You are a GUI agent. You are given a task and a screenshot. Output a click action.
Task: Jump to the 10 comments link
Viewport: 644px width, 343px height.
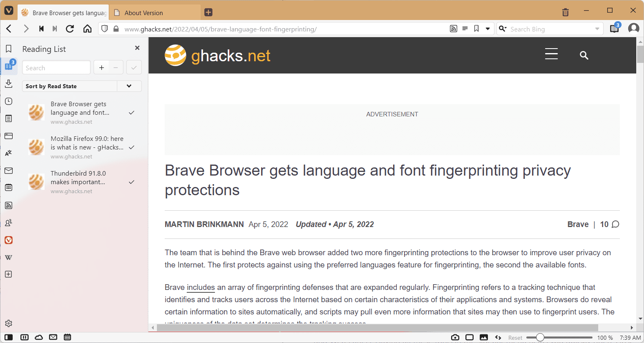tap(609, 224)
